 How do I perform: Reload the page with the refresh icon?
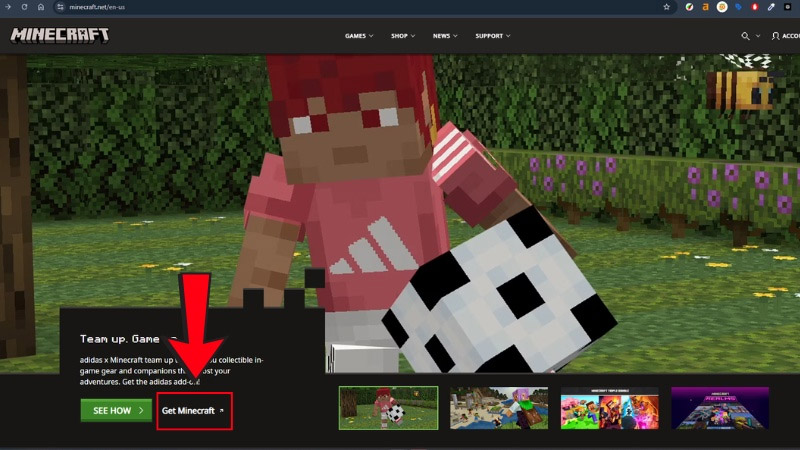click(x=24, y=7)
